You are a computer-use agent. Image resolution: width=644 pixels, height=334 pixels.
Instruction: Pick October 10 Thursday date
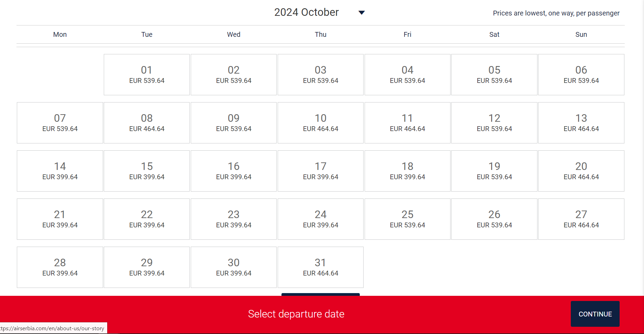click(x=321, y=123)
